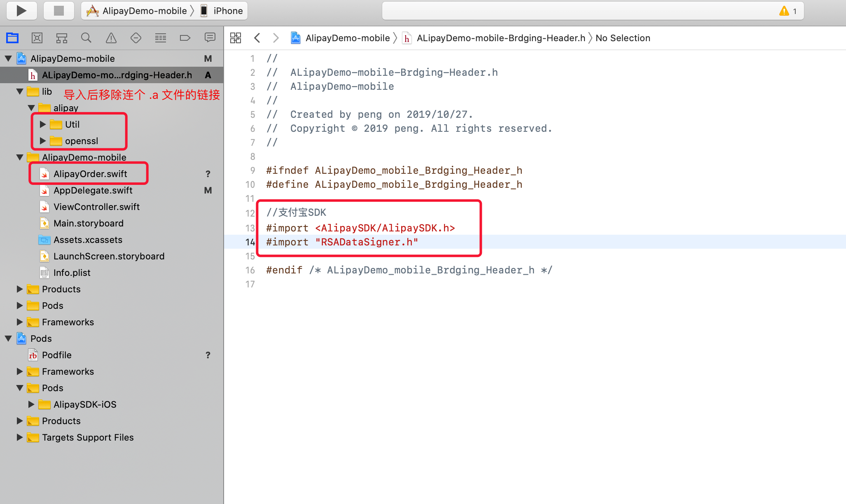Open the Symbol navigator hierarchy icon
Screen dimensions: 846x504
point(62,38)
